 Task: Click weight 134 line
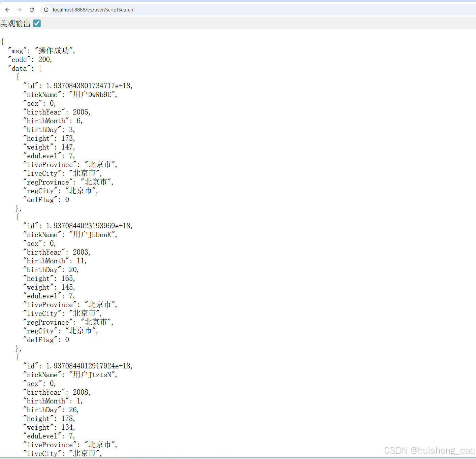[49, 427]
